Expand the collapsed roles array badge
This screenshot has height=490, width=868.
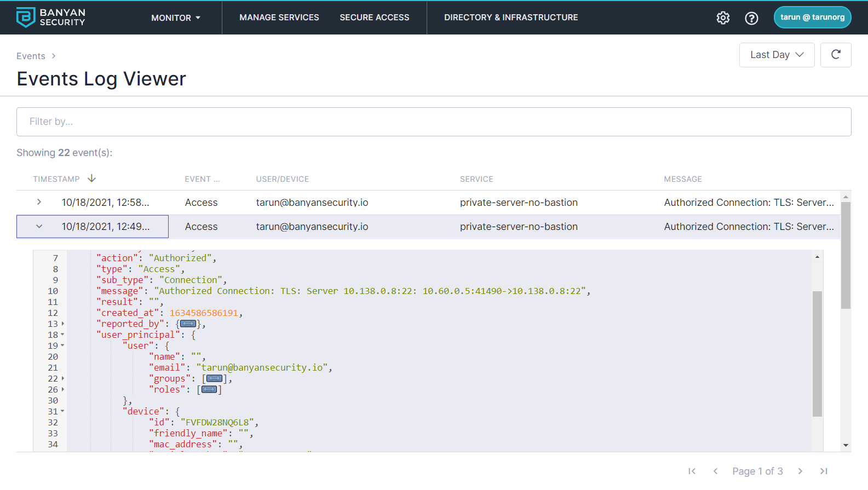click(x=209, y=389)
